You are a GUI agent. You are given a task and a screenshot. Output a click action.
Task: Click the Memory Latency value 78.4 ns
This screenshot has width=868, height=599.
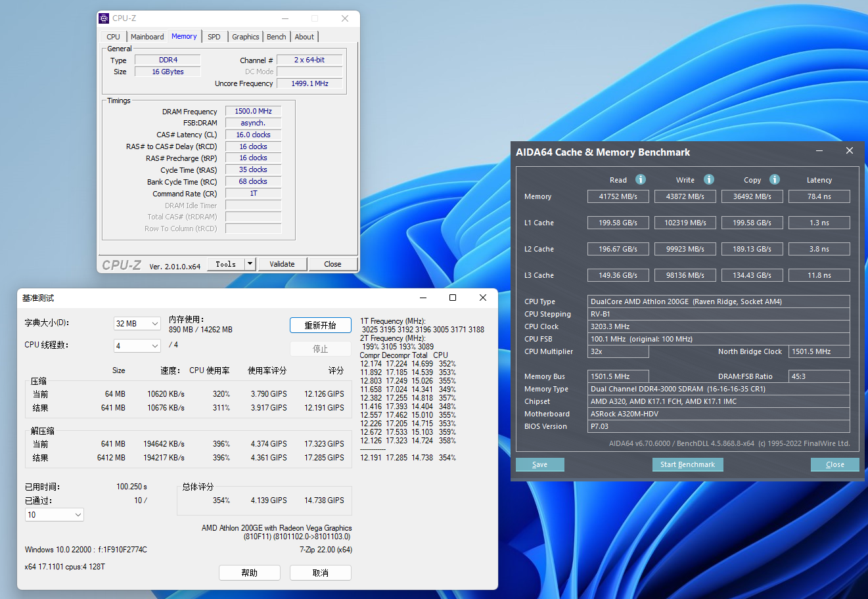click(x=819, y=196)
